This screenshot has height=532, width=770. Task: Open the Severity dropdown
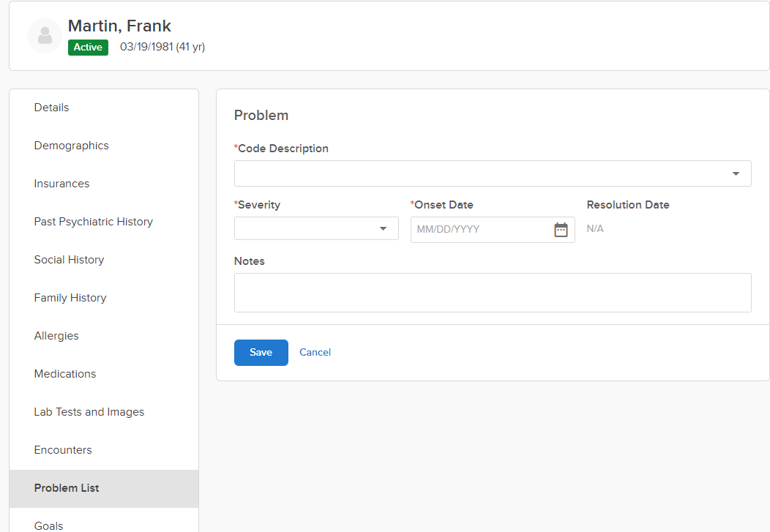coord(382,229)
